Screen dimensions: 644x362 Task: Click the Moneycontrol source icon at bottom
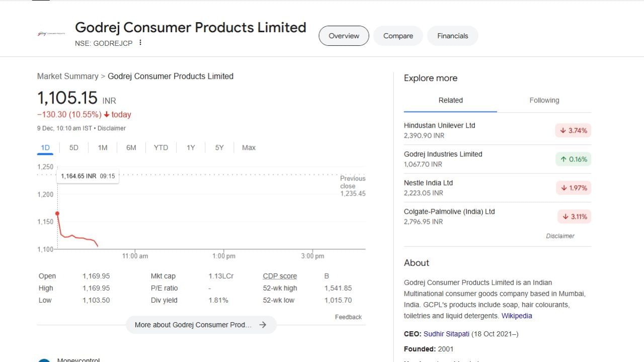(44, 360)
